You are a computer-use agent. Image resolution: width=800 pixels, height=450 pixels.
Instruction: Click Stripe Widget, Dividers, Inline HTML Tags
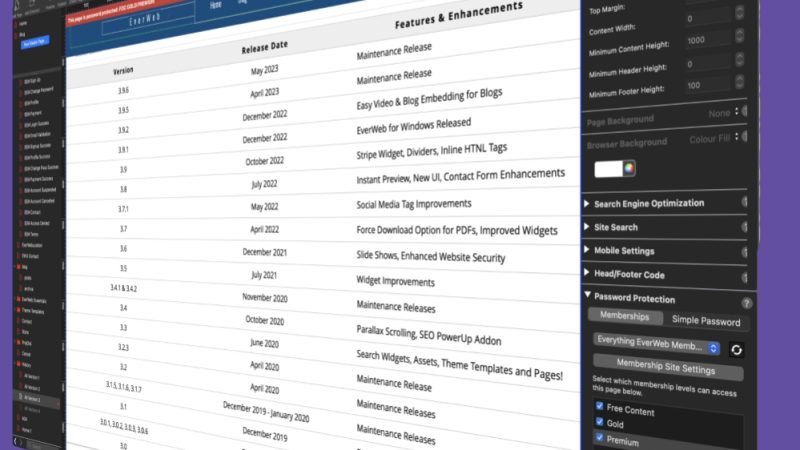point(432,151)
